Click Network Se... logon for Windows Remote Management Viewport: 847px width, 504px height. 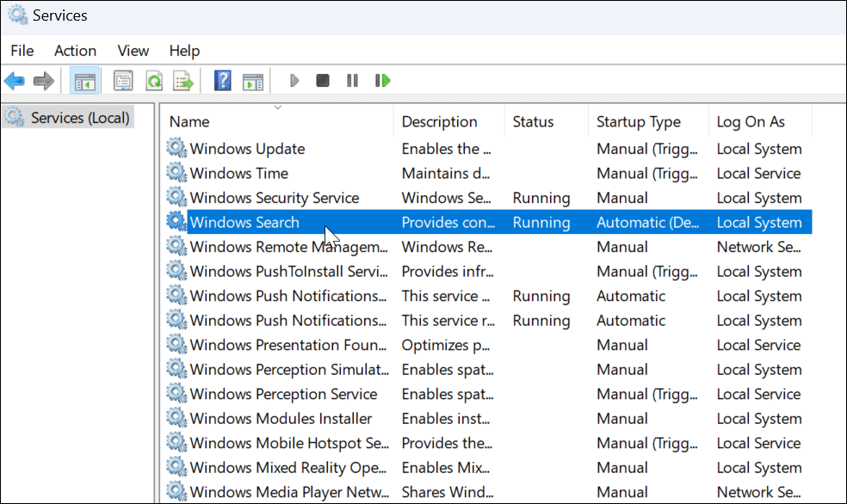(x=759, y=247)
